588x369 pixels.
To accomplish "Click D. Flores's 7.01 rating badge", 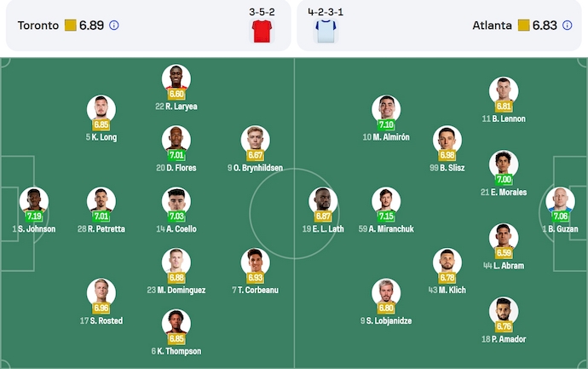I will click(176, 155).
